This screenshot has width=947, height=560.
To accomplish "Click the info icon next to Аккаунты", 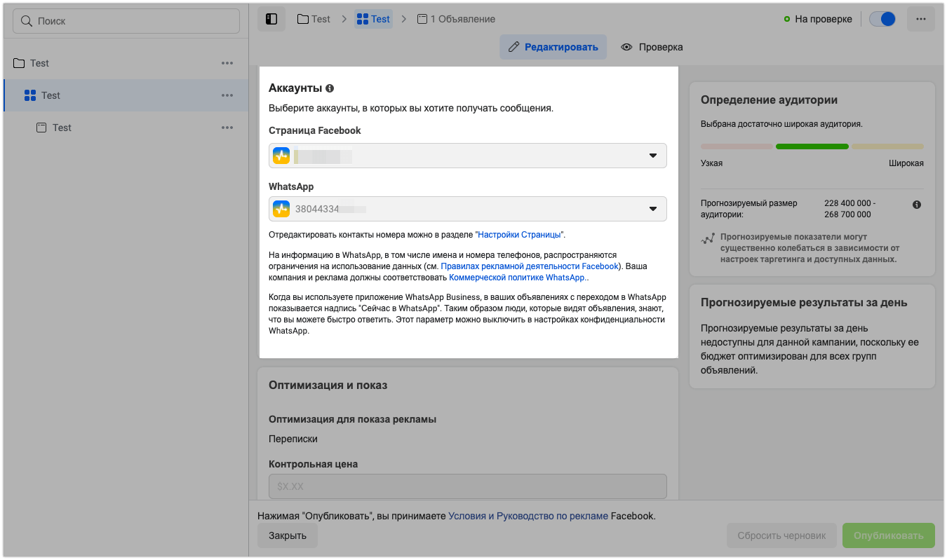I will [330, 88].
